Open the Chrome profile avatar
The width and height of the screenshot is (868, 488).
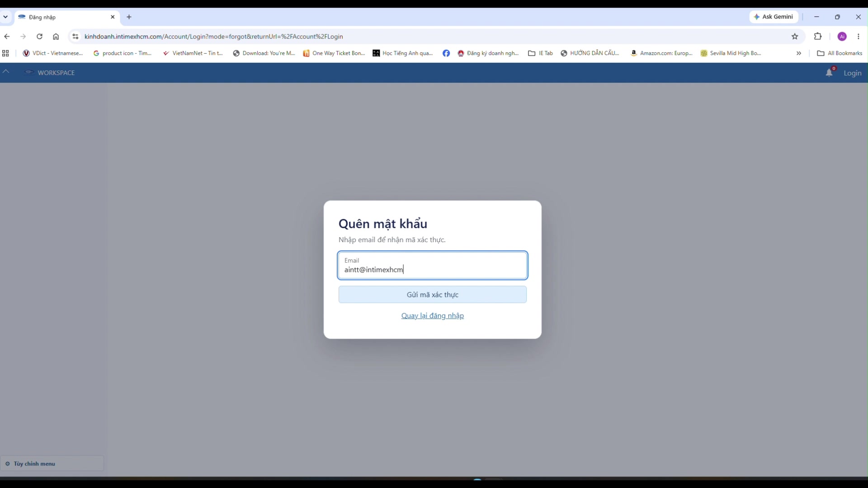[x=842, y=37]
